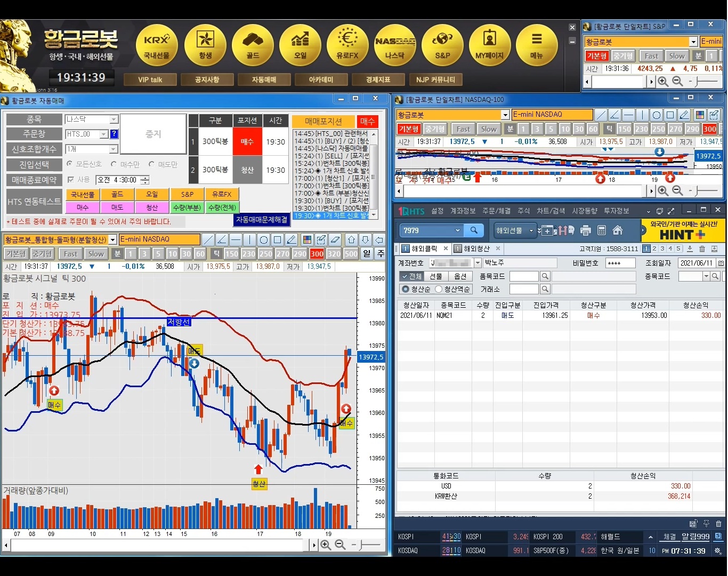Toggle 전체 check button in 1Q HTS

coord(411,276)
